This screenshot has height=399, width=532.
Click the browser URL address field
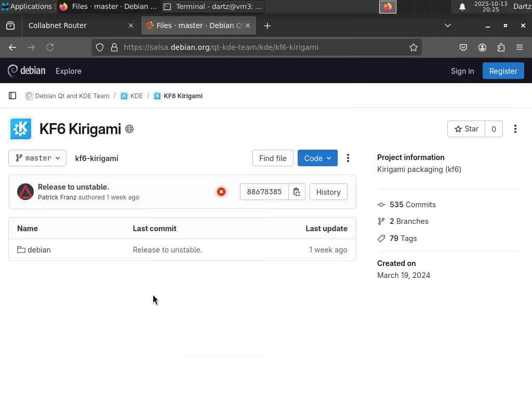[x=257, y=47]
